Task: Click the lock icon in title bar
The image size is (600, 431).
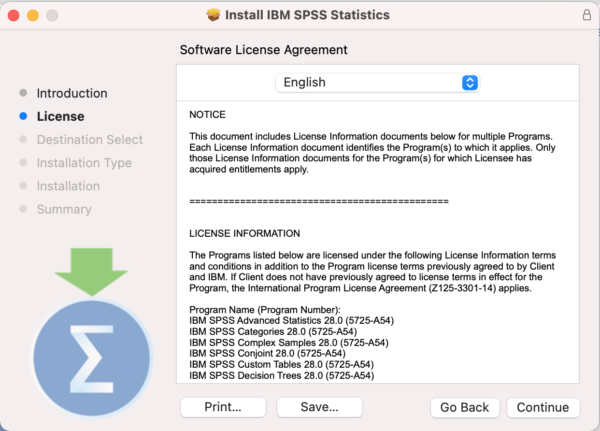Action: pos(587,15)
